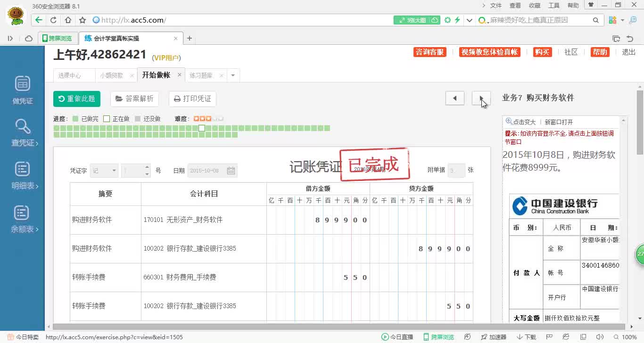
Task: Click the white 正在做 progress square
Action: coord(202,128)
